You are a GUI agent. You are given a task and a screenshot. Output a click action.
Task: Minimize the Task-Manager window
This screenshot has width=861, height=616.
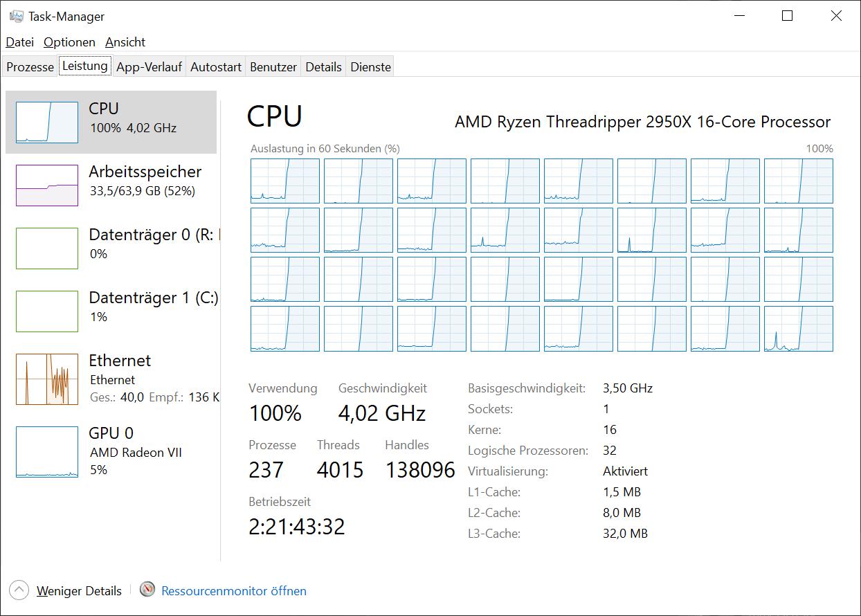[739, 17]
